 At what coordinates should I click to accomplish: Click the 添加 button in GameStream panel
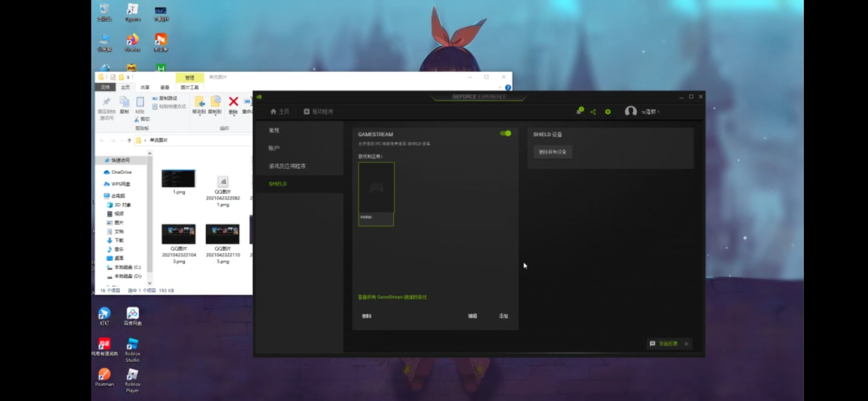[503, 316]
